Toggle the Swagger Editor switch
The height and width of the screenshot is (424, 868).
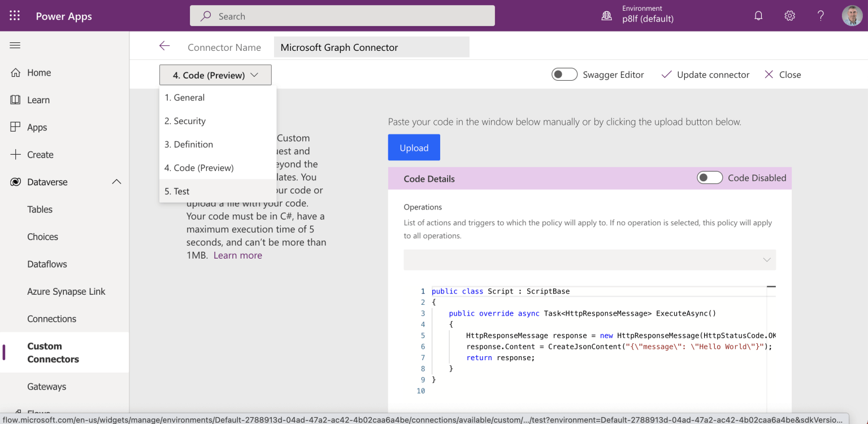pos(564,75)
